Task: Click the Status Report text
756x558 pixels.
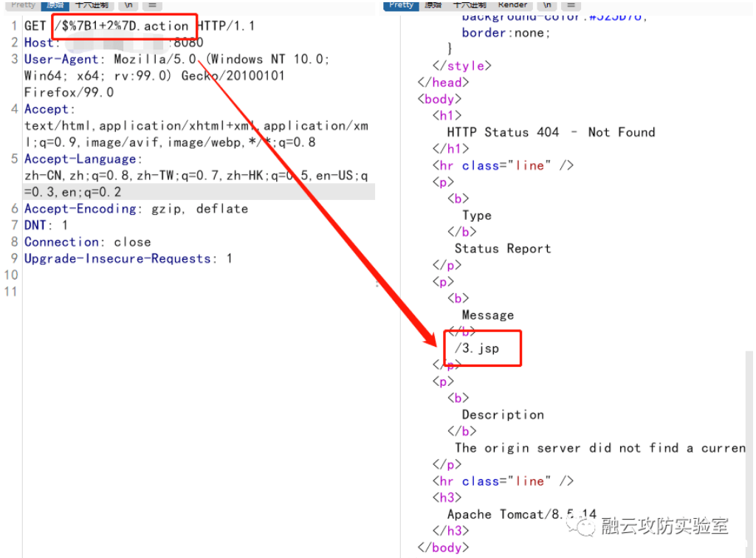Action: pyautogui.click(x=502, y=249)
